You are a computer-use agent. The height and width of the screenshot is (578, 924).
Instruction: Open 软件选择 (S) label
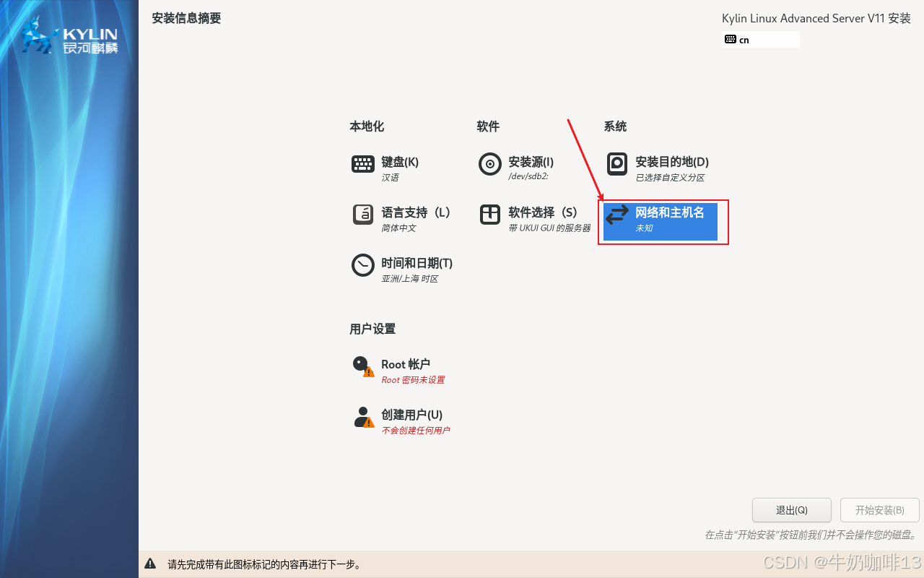tap(544, 212)
